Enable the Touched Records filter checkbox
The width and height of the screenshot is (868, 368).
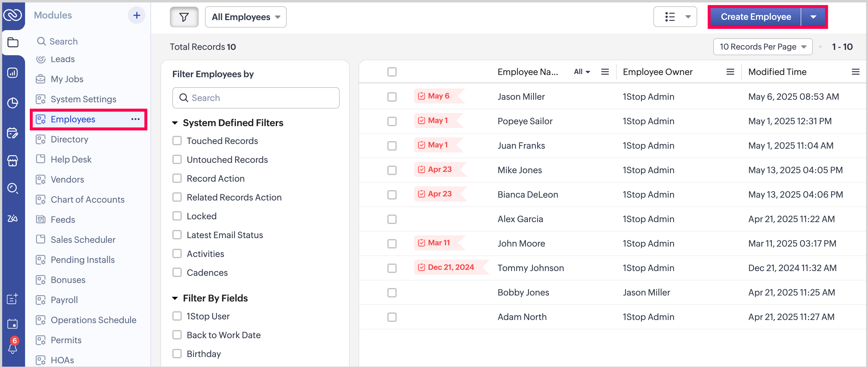click(177, 141)
